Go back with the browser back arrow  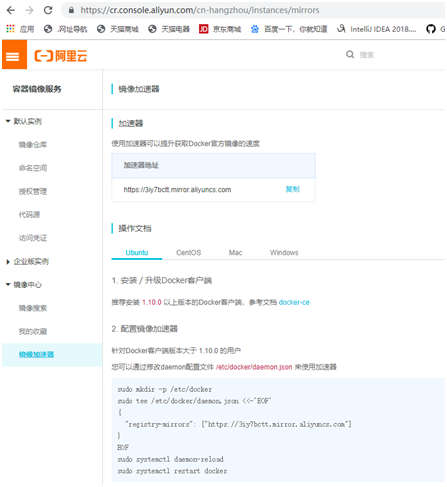click(x=11, y=10)
